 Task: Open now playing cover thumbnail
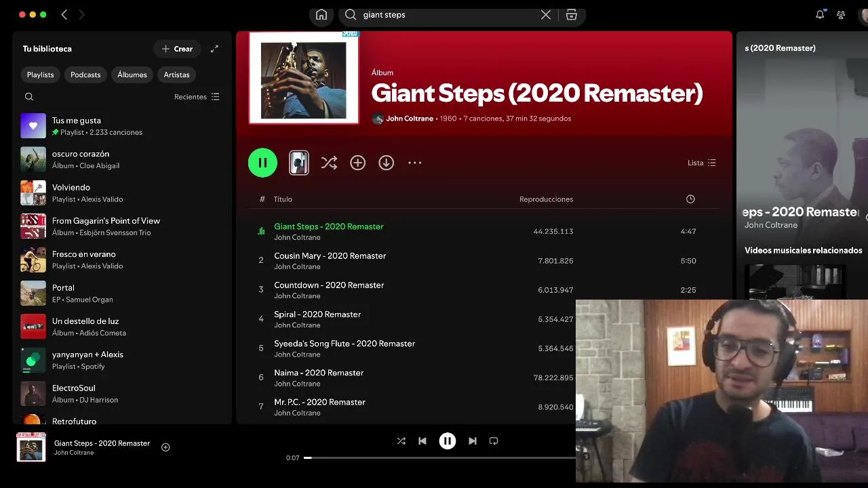click(31, 447)
